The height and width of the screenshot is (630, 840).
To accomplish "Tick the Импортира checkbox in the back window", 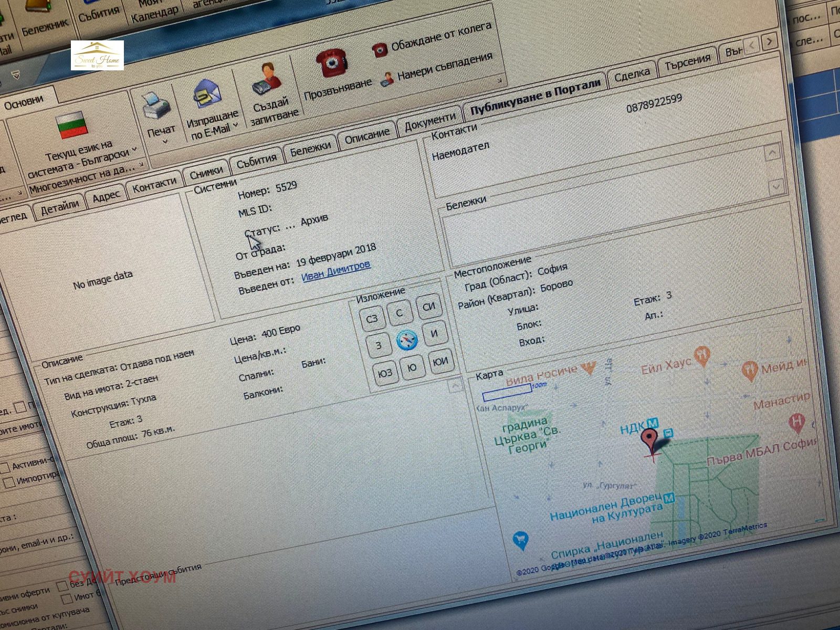I will point(9,482).
